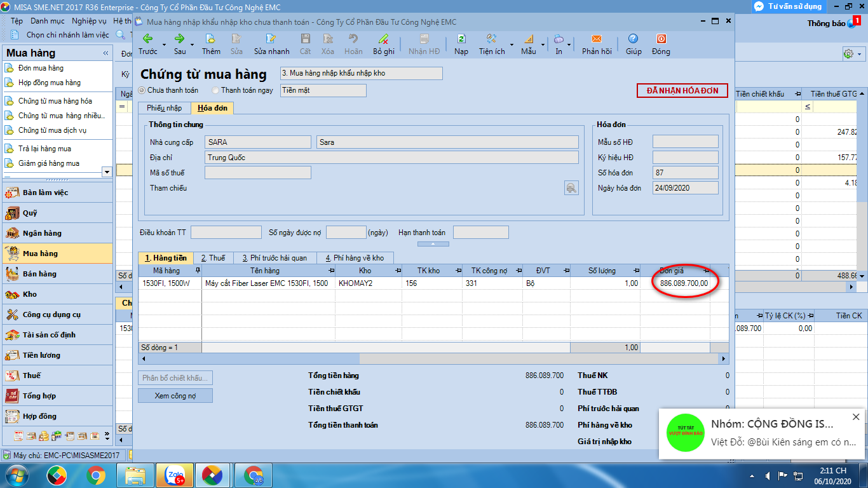The height and width of the screenshot is (488, 868).
Task: Click the Điều khoản TT field
Action: pyautogui.click(x=226, y=233)
